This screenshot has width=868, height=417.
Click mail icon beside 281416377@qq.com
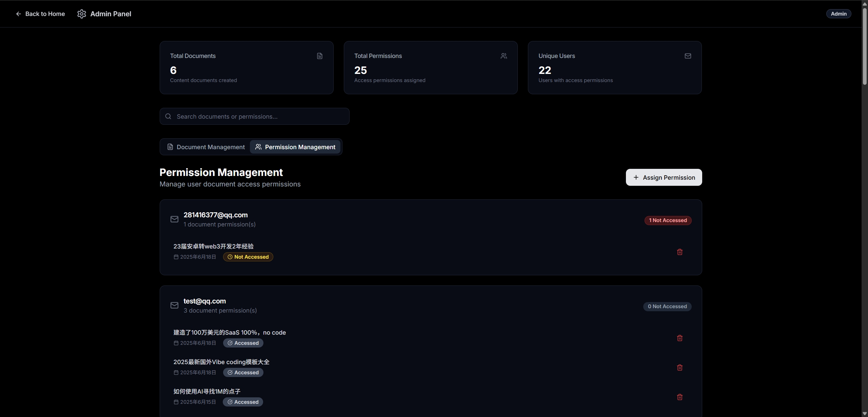point(174,219)
